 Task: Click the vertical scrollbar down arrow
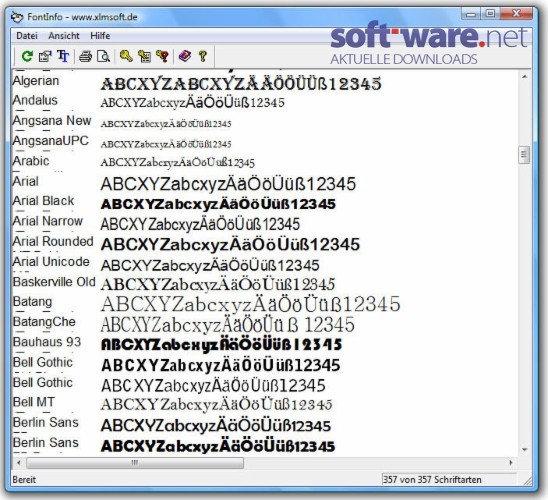[524, 450]
